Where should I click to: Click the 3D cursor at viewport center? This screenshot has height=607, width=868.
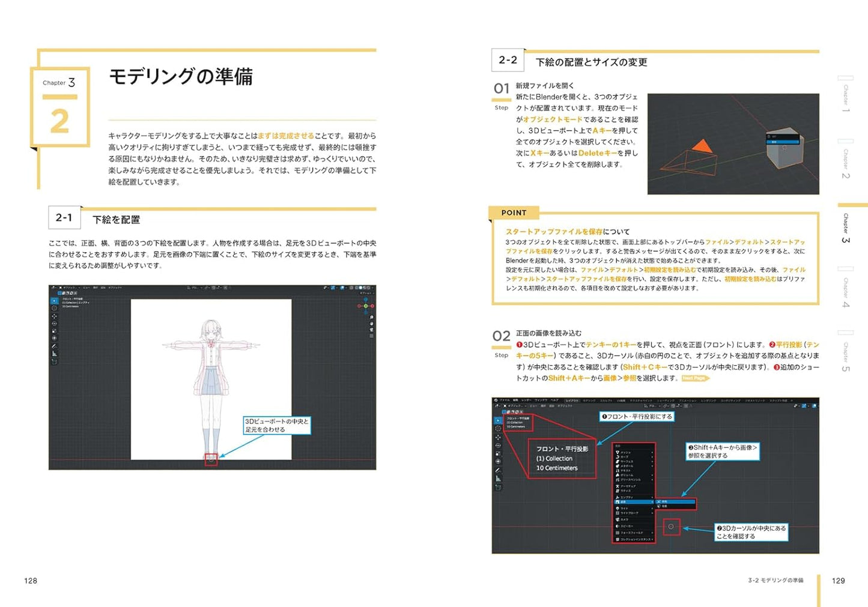click(x=671, y=527)
